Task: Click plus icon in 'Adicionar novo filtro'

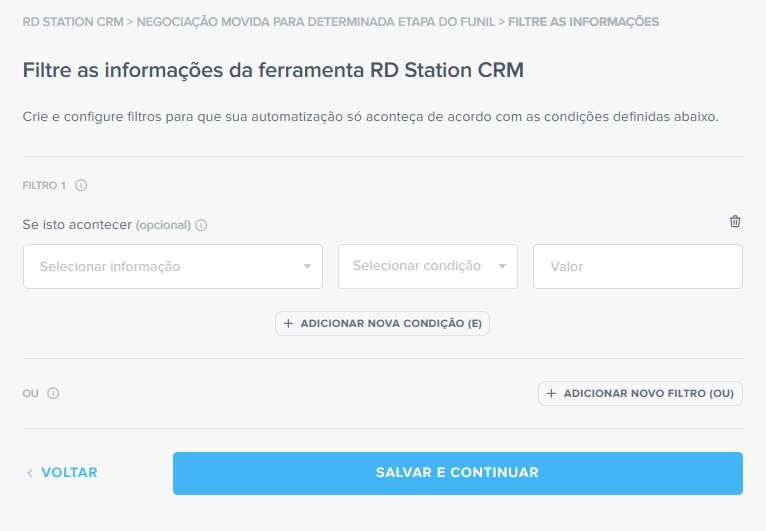Action: (x=551, y=394)
